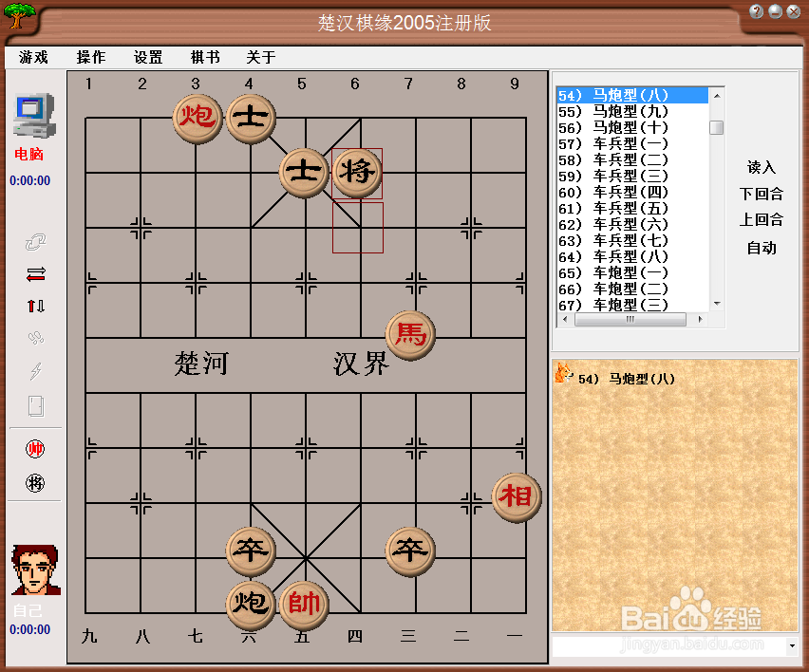Open the 操作 menu
The image size is (809, 672).
tap(91, 57)
